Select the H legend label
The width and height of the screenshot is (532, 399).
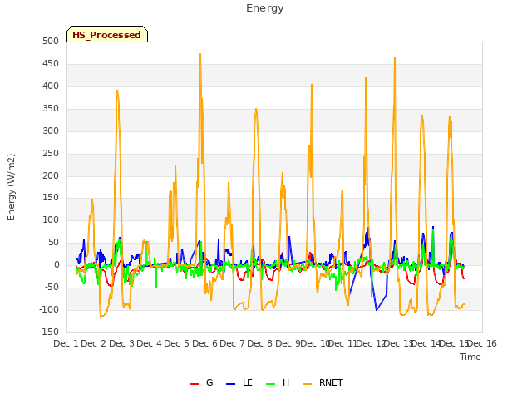pyautogui.click(x=286, y=382)
